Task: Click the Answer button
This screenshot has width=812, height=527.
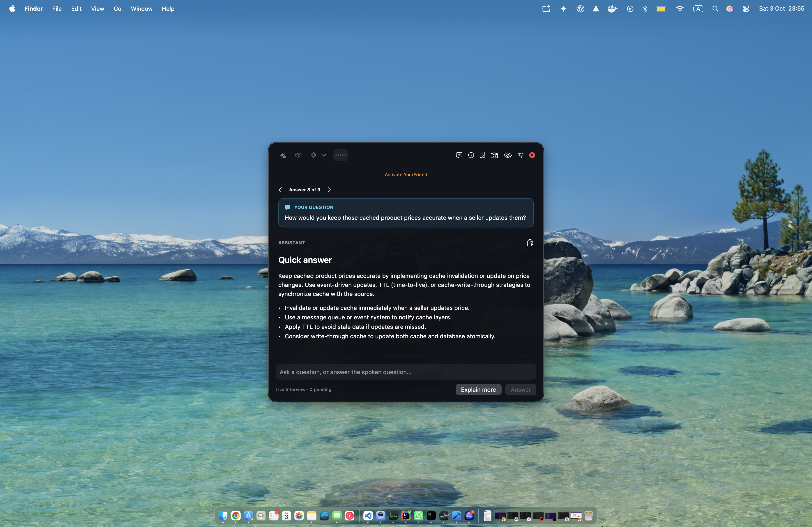Action: [520, 390]
